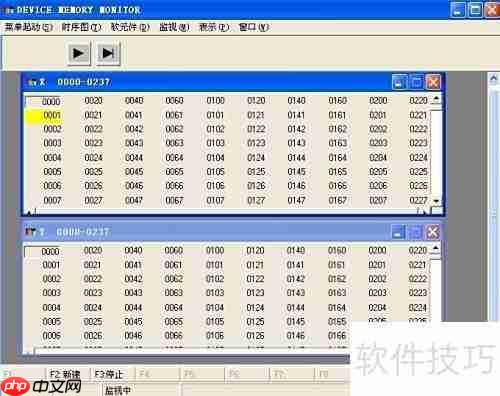The width and height of the screenshot is (500, 396).
Task: Close the X 0000-0237 child window
Action: [433, 82]
